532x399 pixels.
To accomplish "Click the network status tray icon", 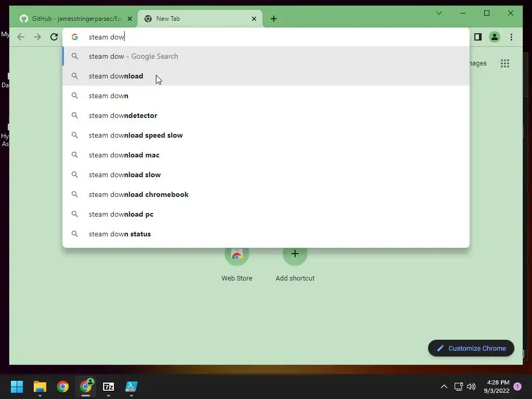I will coord(458,387).
